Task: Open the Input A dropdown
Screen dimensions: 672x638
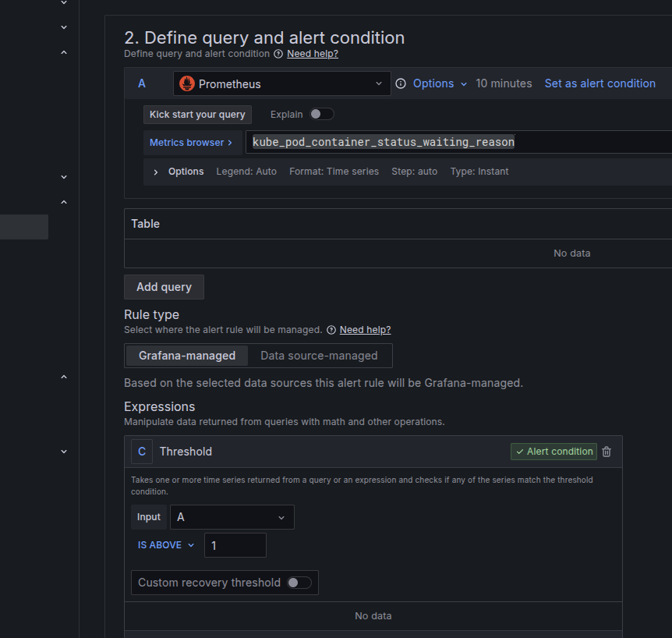Action: (232, 517)
